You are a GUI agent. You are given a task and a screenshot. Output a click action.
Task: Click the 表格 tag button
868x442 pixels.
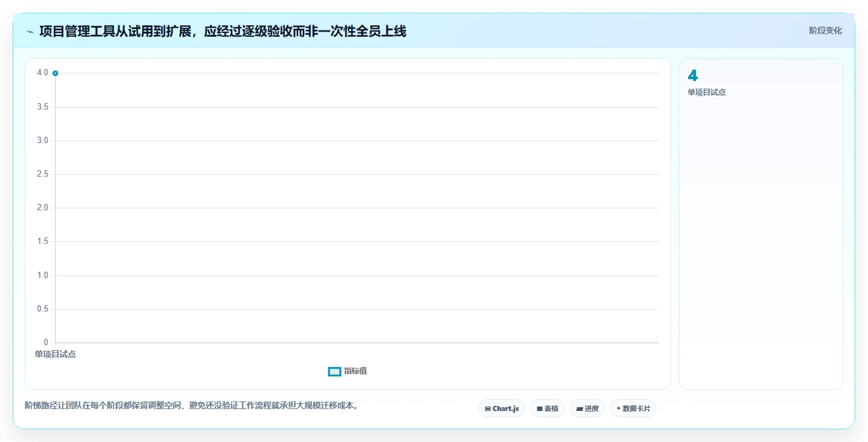[x=547, y=408]
